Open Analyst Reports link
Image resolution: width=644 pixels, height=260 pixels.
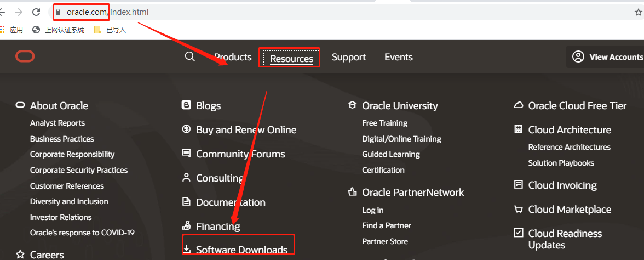[x=58, y=123]
